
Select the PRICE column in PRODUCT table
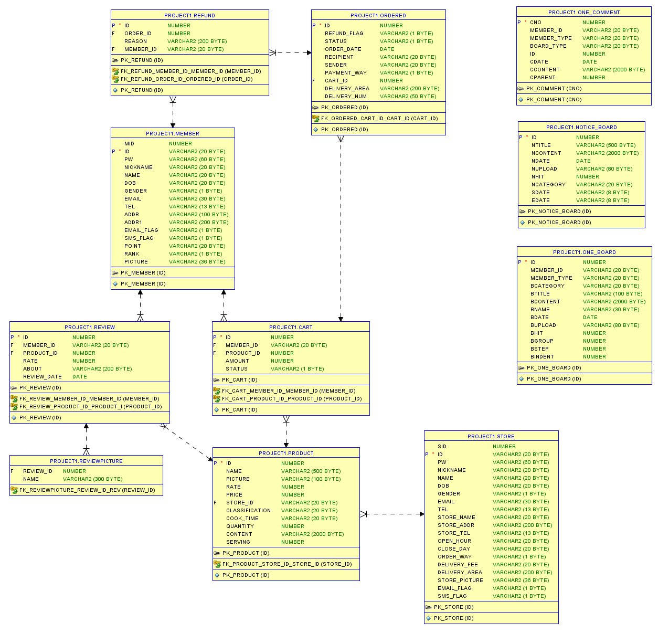tap(234, 494)
